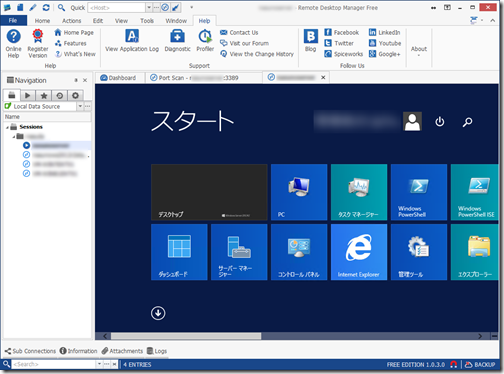Visit our Forum
The height and width of the screenshot is (374, 504).
[244, 43]
